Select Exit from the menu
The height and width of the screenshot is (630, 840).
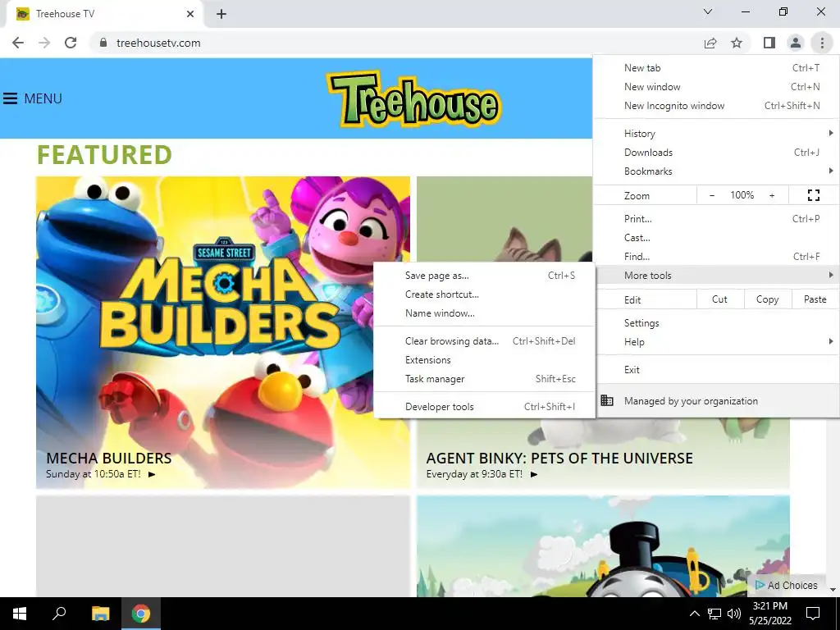click(716, 370)
